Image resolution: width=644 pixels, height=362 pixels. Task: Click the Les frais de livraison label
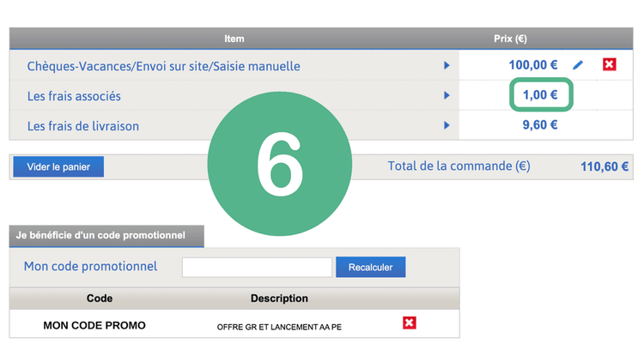point(83,126)
